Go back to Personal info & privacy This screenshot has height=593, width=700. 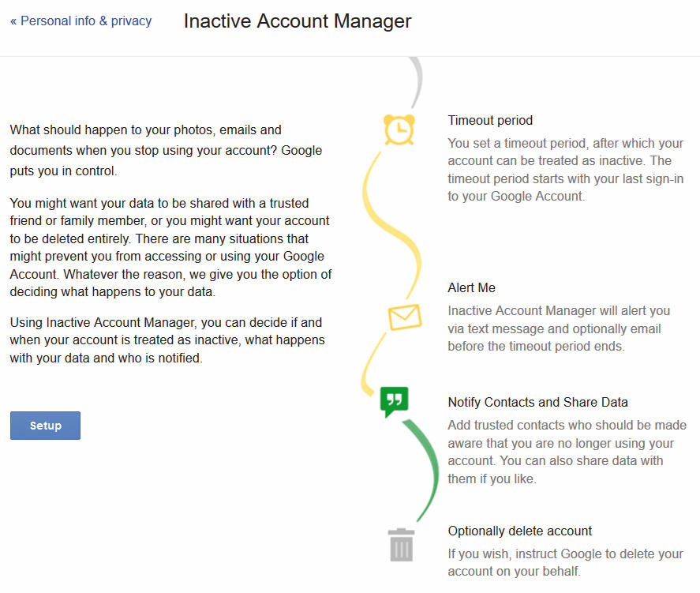[80, 21]
